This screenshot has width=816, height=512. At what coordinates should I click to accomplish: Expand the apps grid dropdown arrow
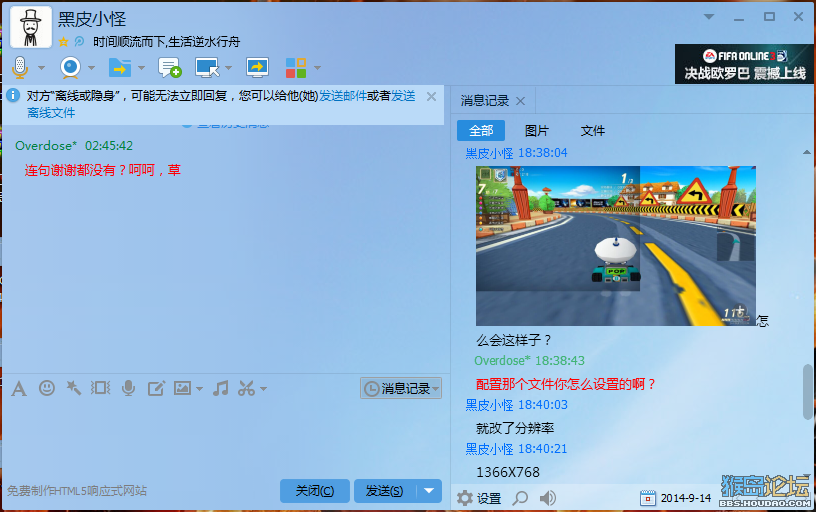pos(317,68)
